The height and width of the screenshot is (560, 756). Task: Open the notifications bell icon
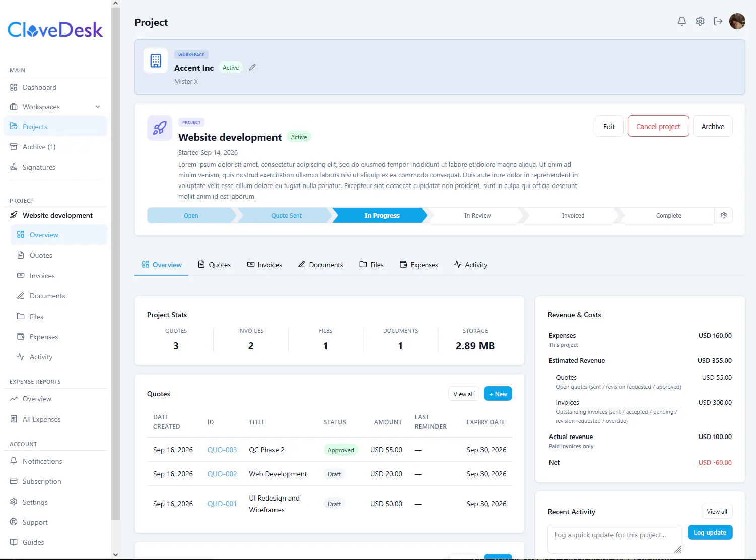point(682,21)
